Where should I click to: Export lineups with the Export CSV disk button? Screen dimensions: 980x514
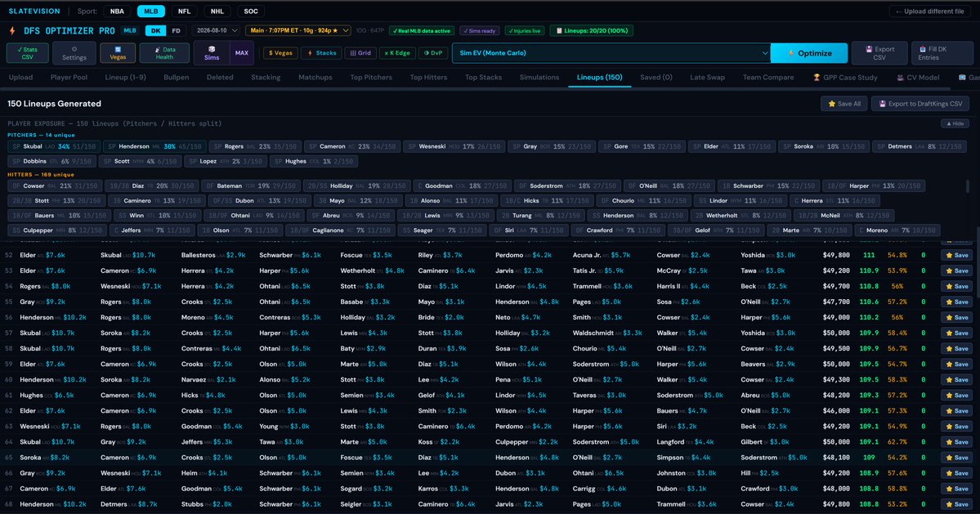click(x=879, y=53)
